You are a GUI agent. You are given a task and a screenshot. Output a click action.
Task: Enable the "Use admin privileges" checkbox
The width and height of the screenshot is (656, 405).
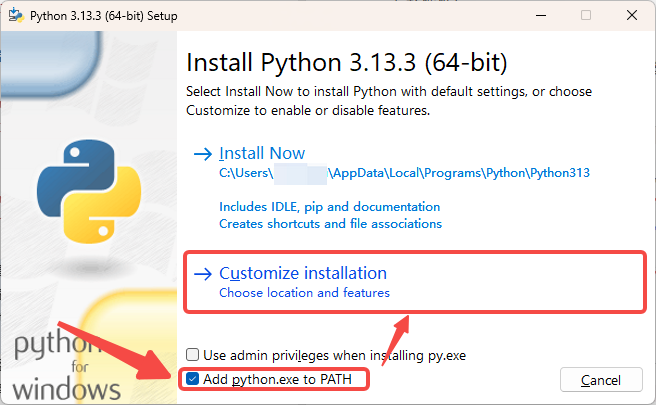[x=193, y=355]
